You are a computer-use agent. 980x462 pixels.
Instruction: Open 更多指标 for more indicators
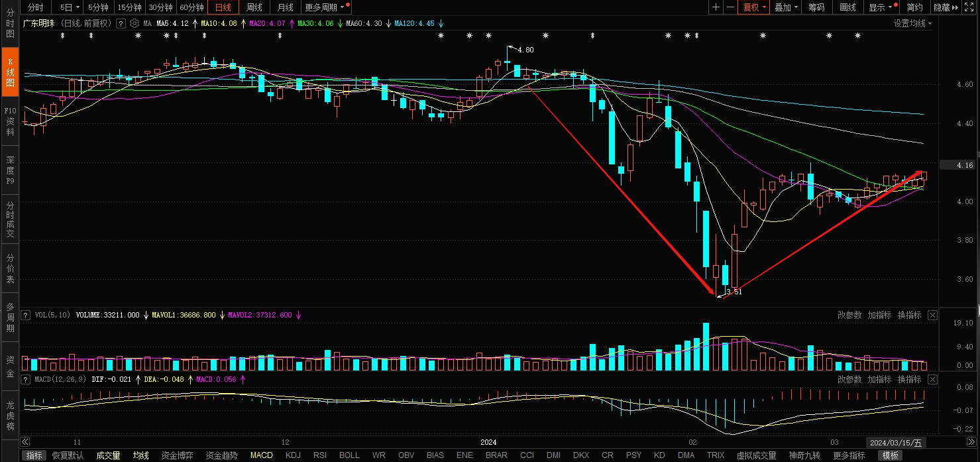[849, 455]
